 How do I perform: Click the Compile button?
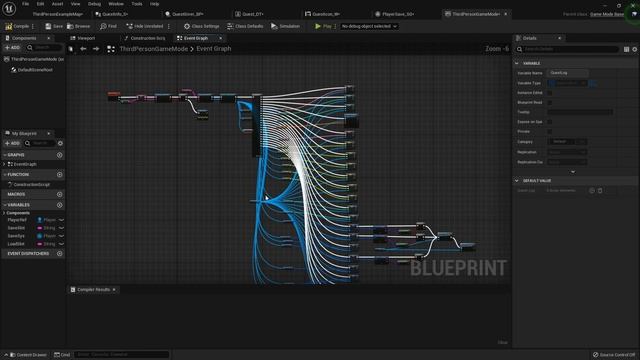point(17,26)
